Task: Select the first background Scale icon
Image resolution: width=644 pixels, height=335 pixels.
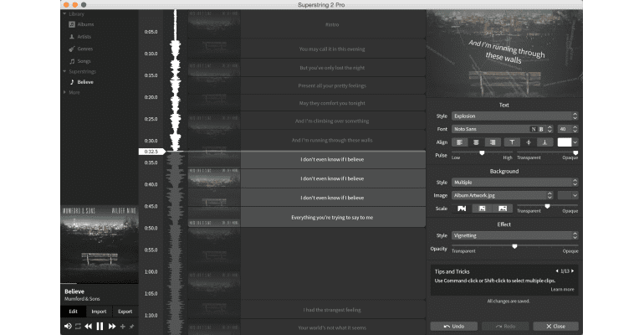Action: click(461, 208)
